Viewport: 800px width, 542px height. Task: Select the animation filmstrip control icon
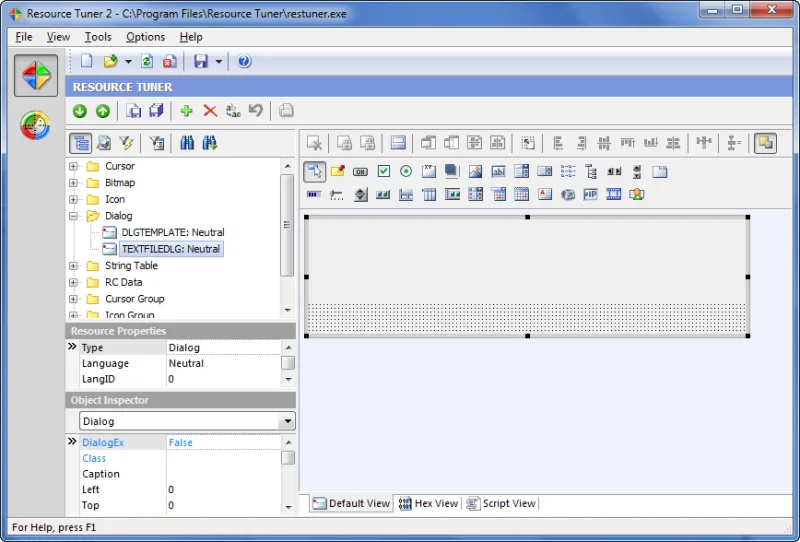tap(613, 194)
